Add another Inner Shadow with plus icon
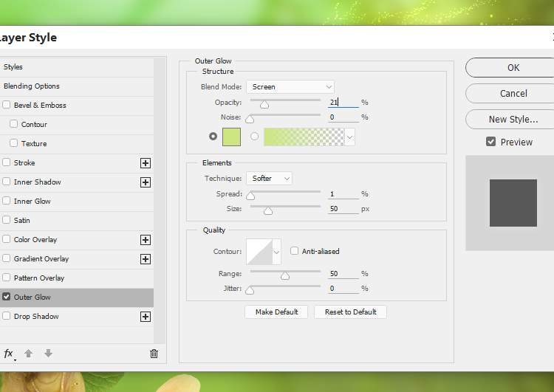The width and height of the screenshot is (554, 392). click(x=146, y=182)
